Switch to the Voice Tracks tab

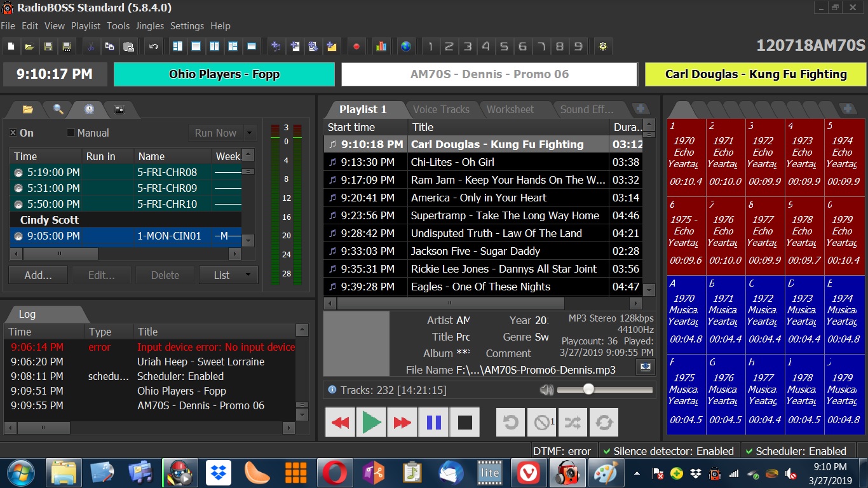coord(440,109)
